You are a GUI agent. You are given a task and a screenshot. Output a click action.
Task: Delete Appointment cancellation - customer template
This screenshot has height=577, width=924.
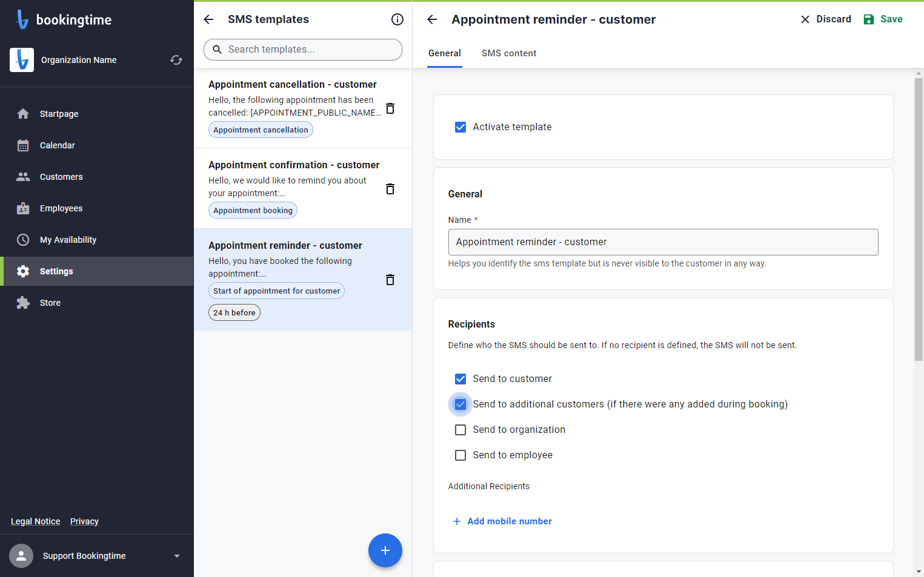[x=390, y=108]
